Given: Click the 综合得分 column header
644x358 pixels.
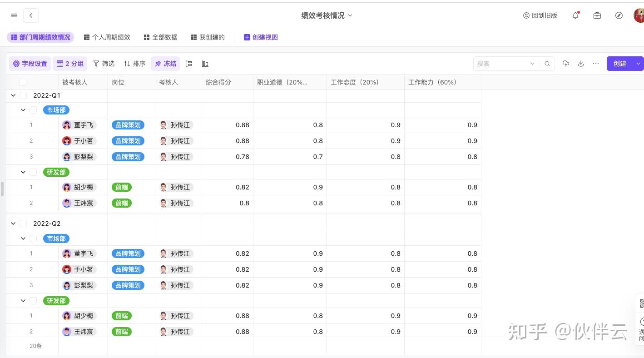Looking at the screenshot, I should tap(228, 82).
